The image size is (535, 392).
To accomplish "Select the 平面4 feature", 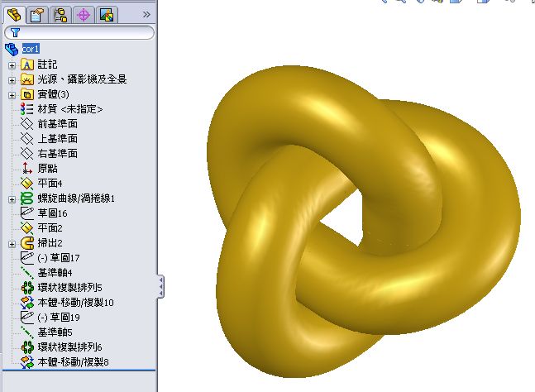I will 50,184.
